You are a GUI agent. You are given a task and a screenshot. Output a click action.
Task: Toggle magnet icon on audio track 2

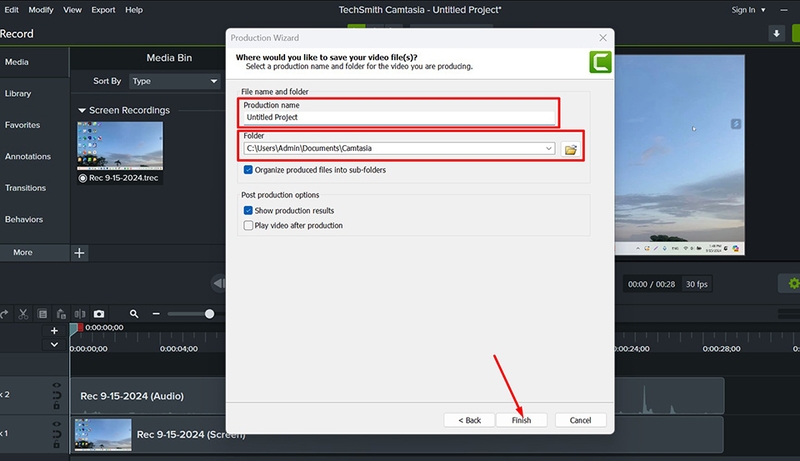pos(56,395)
